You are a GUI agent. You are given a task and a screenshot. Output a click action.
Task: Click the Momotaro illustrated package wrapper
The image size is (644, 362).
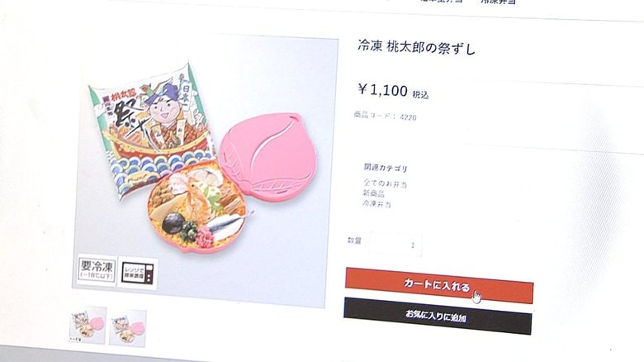pos(151,131)
